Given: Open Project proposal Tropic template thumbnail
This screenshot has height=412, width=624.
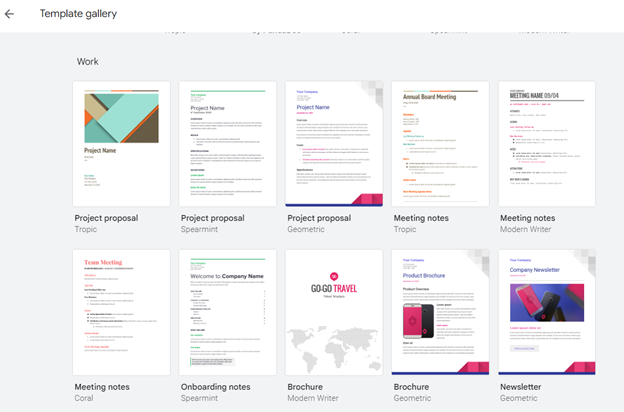Looking at the screenshot, I should [x=121, y=144].
